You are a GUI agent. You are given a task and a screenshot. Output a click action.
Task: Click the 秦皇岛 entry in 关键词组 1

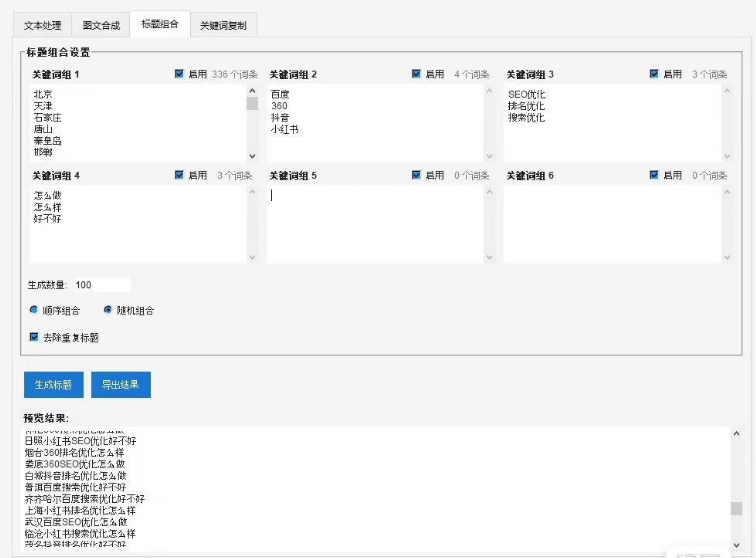(x=47, y=141)
